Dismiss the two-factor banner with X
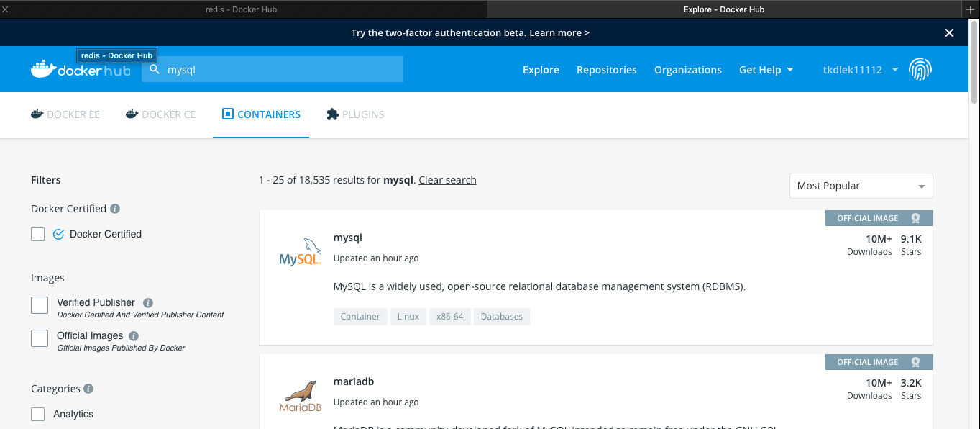 pyautogui.click(x=949, y=33)
